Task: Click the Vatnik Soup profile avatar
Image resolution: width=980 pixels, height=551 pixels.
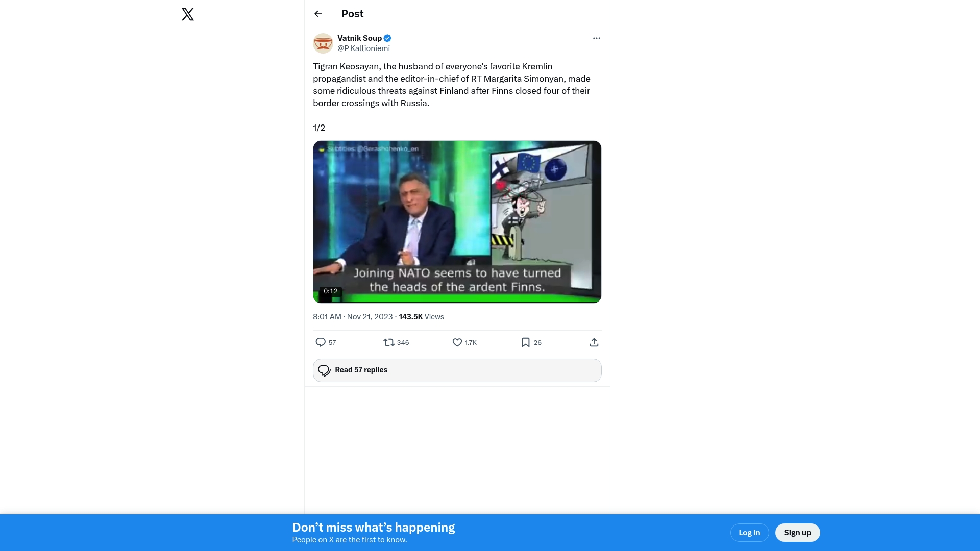Action: pyautogui.click(x=323, y=43)
